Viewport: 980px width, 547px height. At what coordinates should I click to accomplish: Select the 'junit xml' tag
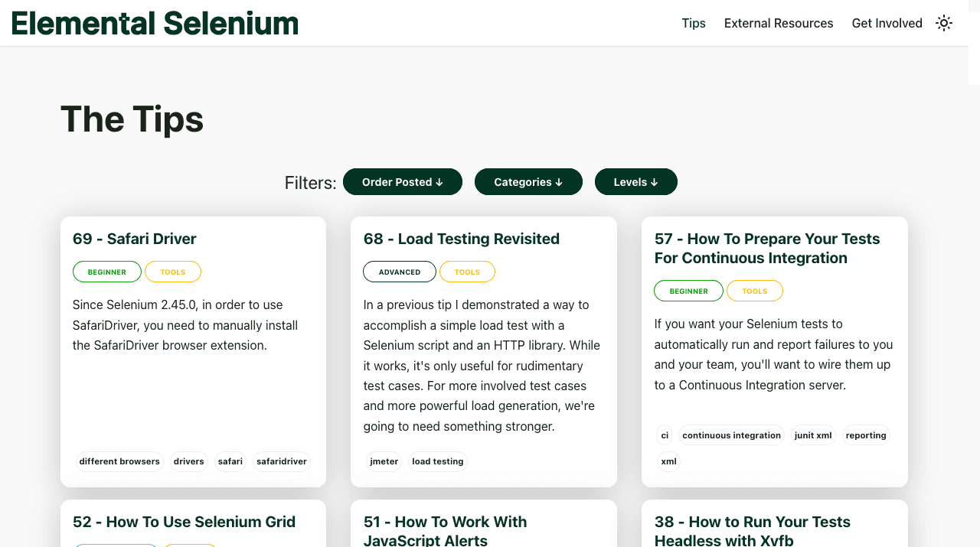click(813, 435)
